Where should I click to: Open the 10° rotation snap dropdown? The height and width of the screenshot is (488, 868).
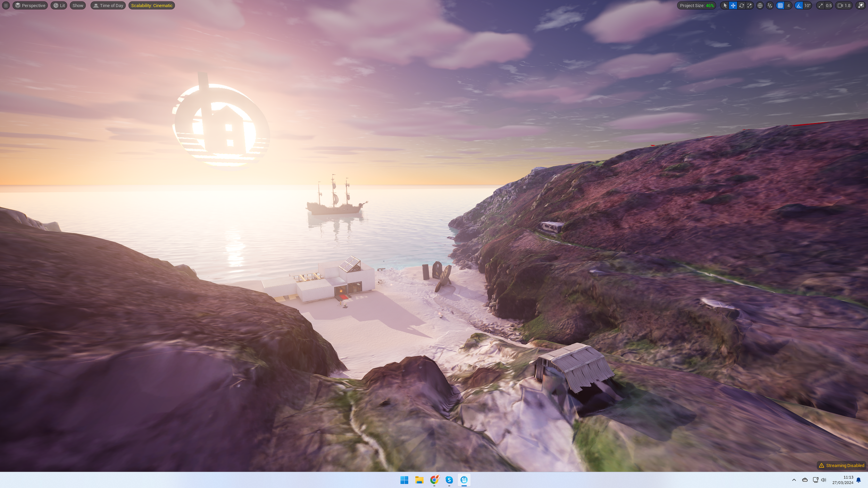pyautogui.click(x=808, y=6)
